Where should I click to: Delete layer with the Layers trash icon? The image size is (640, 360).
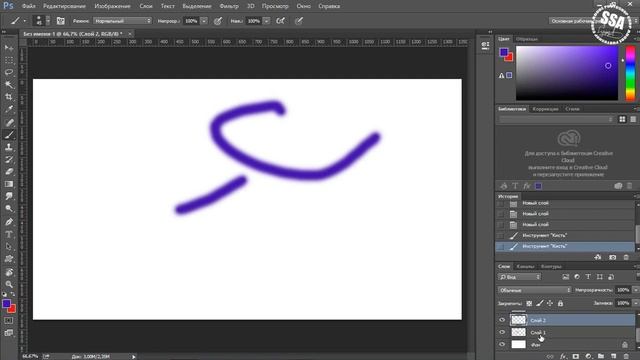627,356
